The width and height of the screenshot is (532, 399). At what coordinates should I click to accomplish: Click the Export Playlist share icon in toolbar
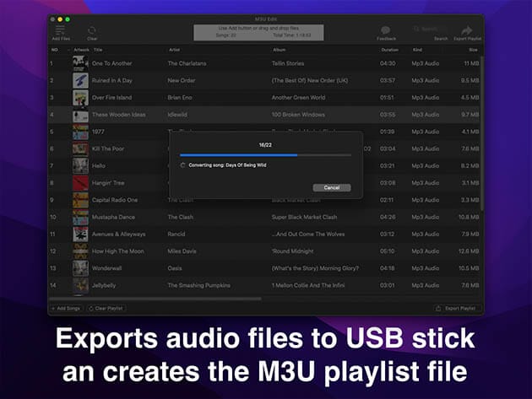466,31
